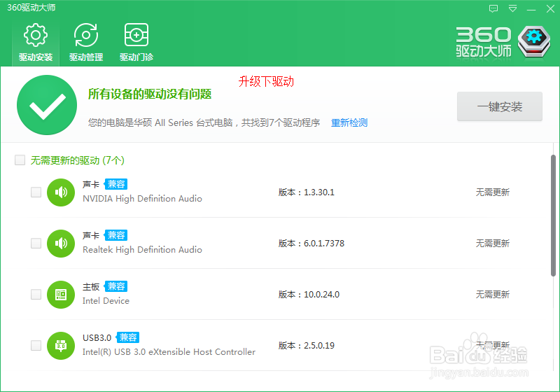Click the 兼容 badge on Realtek row
This screenshot has height=392, width=560.
click(115, 235)
